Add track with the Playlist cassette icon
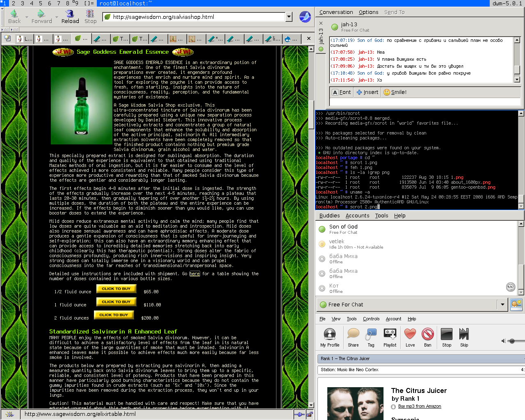 [x=390, y=334]
